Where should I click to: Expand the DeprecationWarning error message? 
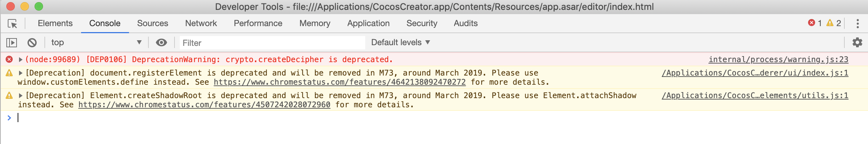(x=21, y=60)
